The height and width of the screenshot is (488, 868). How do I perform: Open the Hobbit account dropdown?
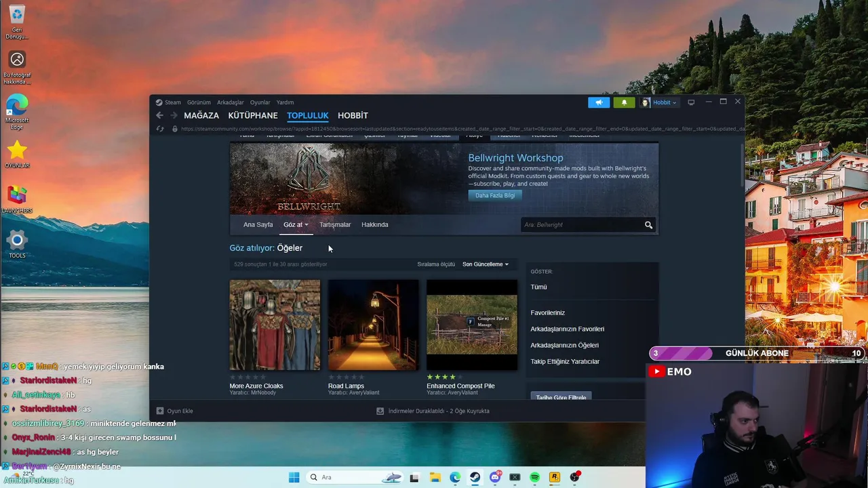659,102
